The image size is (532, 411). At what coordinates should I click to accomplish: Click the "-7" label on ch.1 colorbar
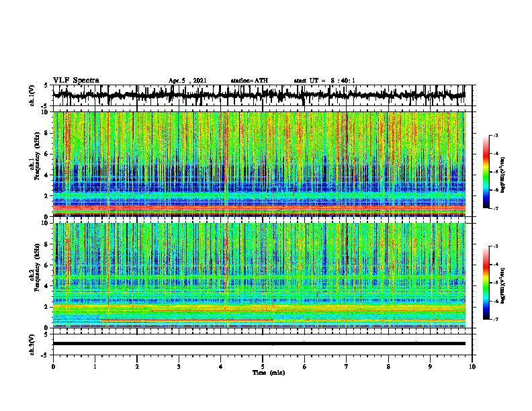(x=495, y=208)
